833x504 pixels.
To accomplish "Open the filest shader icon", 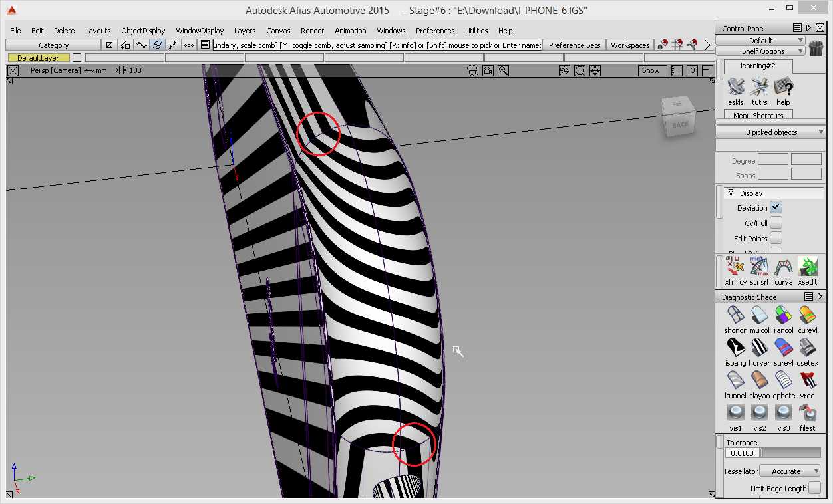I will click(x=807, y=413).
